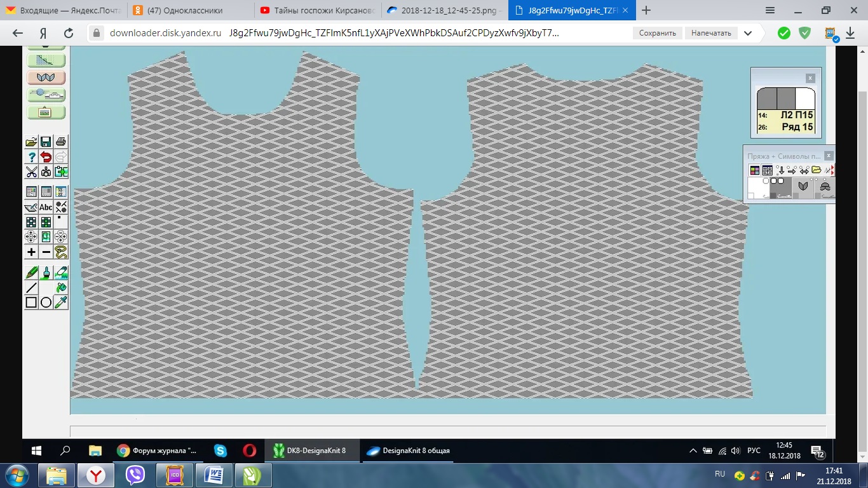Select the eraser tool
The image size is (868, 488).
tap(61, 273)
